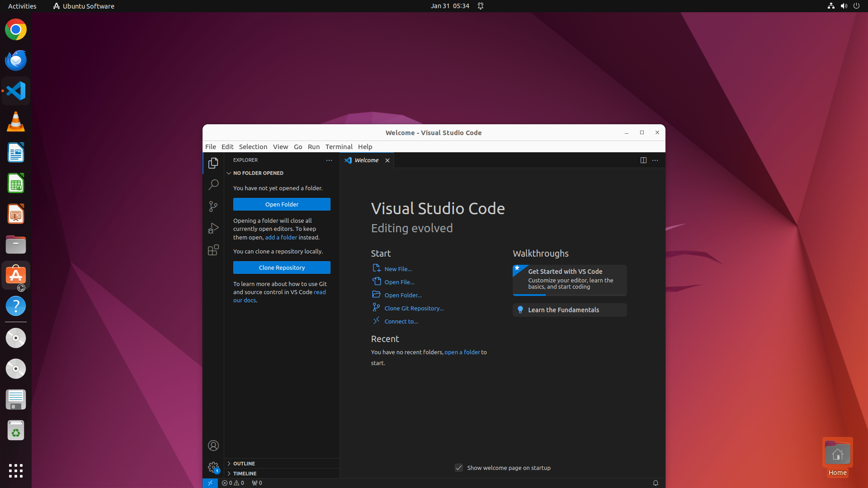Open editor More Actions ellipsis menu
Screen dimensions: 868x488
coord(655,160)
